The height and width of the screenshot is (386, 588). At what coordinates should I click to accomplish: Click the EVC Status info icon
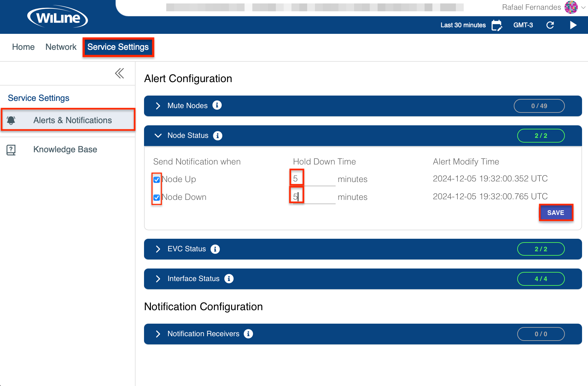point(215,249)
